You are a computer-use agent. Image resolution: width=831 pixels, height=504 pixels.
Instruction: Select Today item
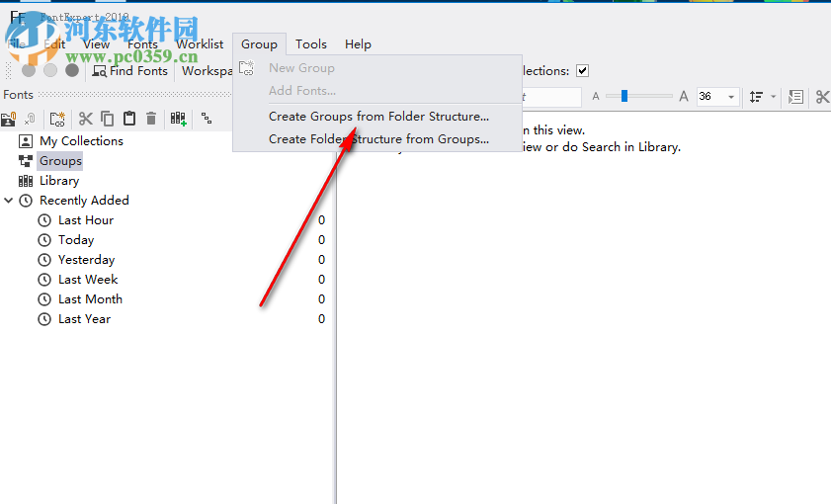click(x=76, y=240)
